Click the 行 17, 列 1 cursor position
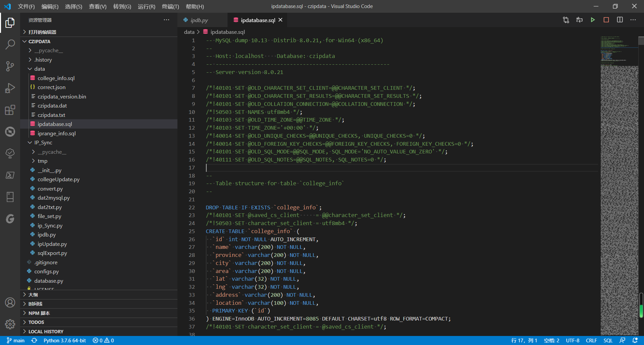The height and width of the screenshot is (345, 644). tap(524, 340)
